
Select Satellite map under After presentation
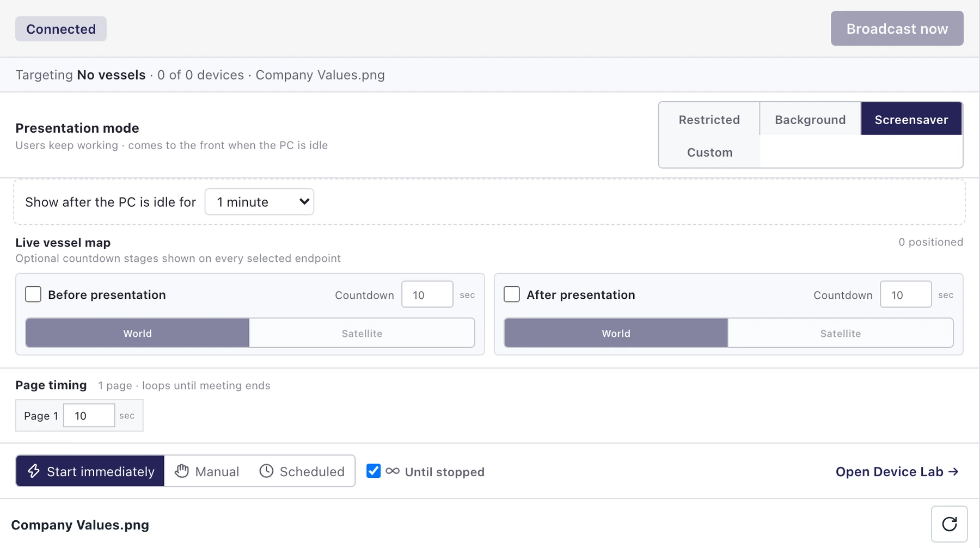[841, 333]
